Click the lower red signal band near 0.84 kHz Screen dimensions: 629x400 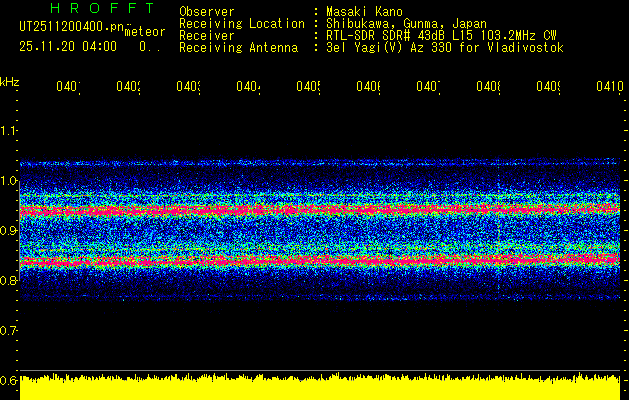pyautogui.click(x=320, y=260)
